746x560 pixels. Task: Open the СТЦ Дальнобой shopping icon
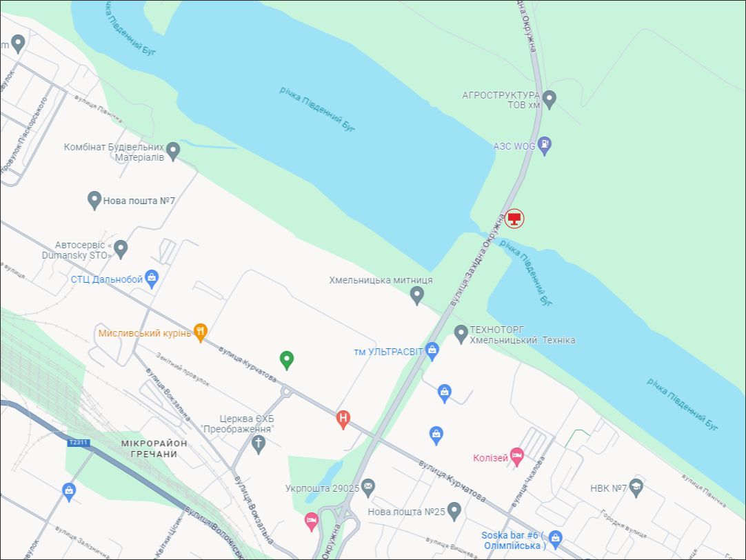click(152, 279)
